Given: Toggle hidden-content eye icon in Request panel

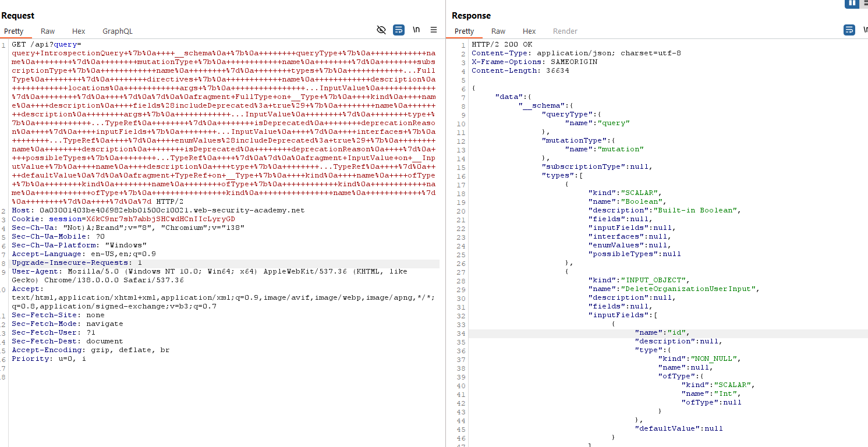Looking at the screenshot, I should pos(381,30).
